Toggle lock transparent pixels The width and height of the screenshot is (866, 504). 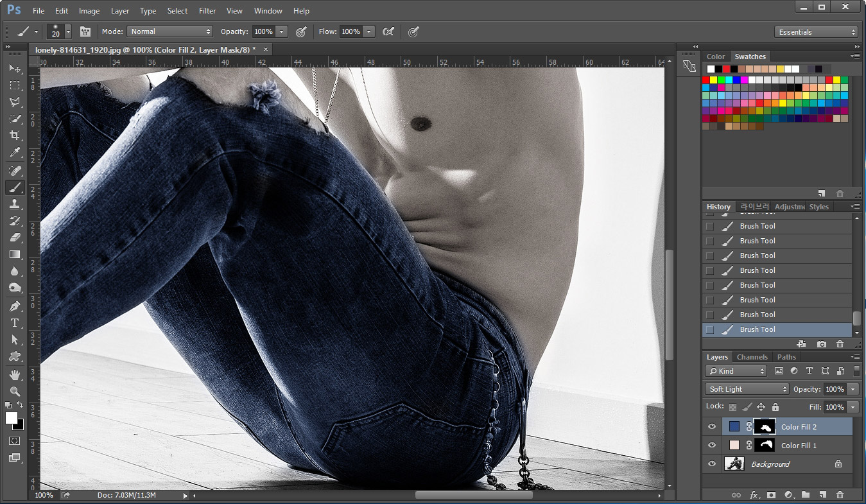(x=732, y=407)
